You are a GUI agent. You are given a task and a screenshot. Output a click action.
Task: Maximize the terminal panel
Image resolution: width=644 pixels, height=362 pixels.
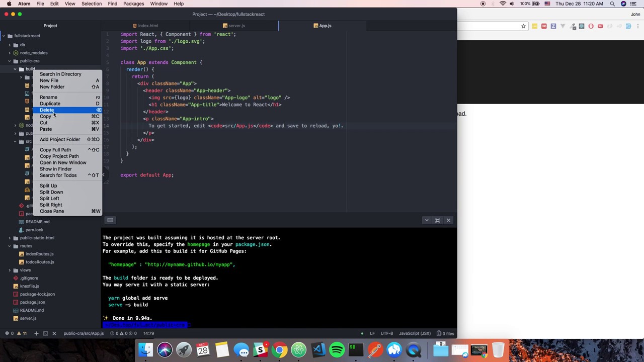coord(438,220)
